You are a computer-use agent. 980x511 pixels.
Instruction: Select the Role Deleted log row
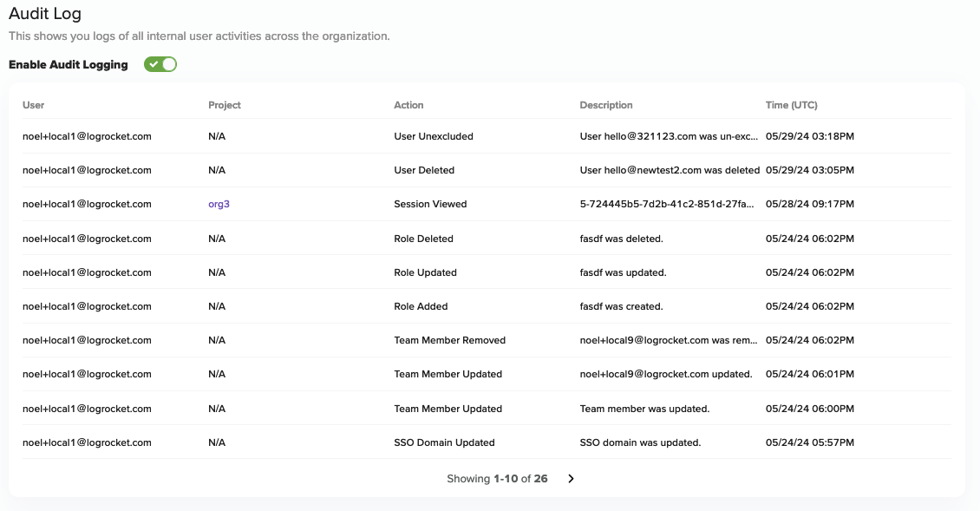click(x=487, y=239)
